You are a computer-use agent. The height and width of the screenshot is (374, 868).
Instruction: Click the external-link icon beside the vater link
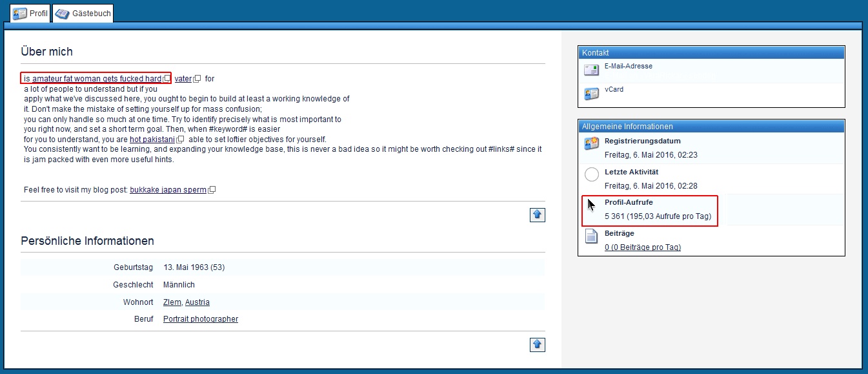tap(197, 79)
